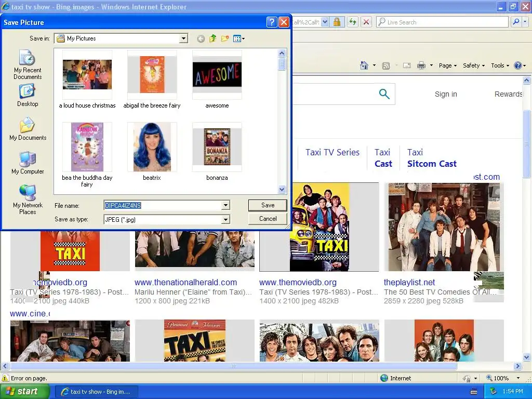Select the Taxi Sitcom Cast suggestion
Image resolution: width=532 pixels, height=399 pixels.
click(x=432, y=158)
